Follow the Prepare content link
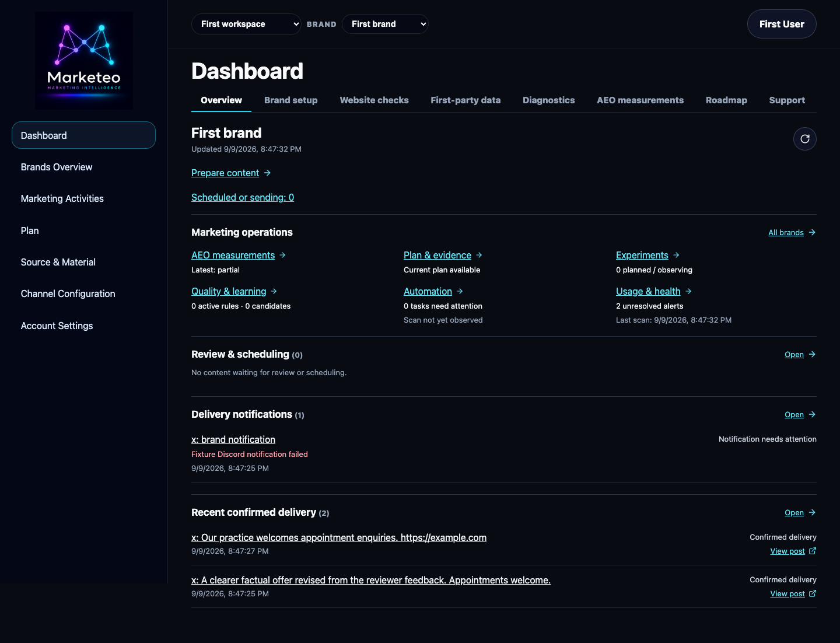 pos(225,173)
